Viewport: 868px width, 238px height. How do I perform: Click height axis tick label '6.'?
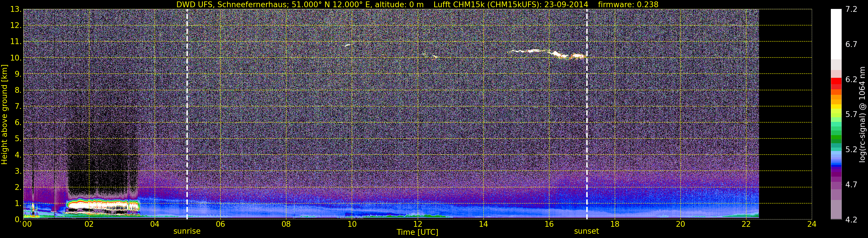(18, 123)
